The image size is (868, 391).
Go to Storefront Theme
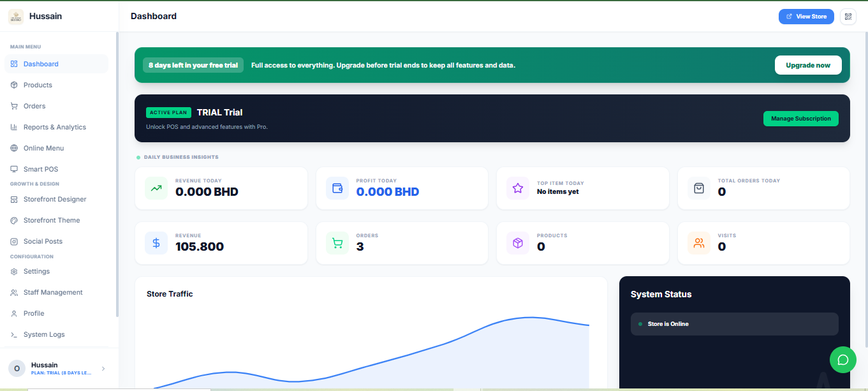(56, 220)
